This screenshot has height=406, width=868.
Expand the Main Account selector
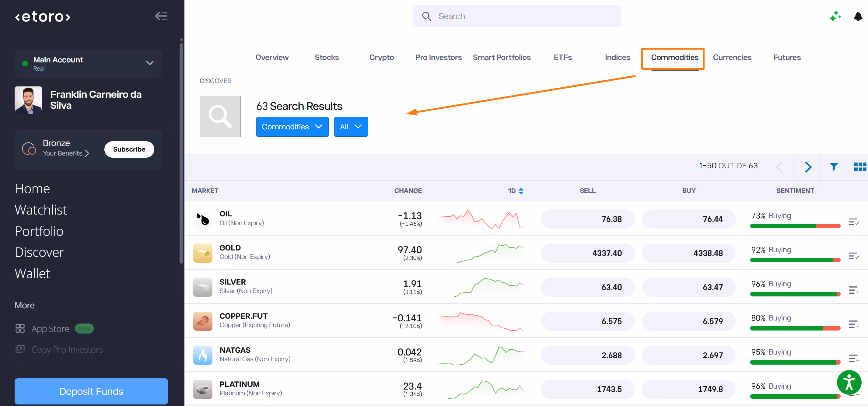[x=88, y=63]
